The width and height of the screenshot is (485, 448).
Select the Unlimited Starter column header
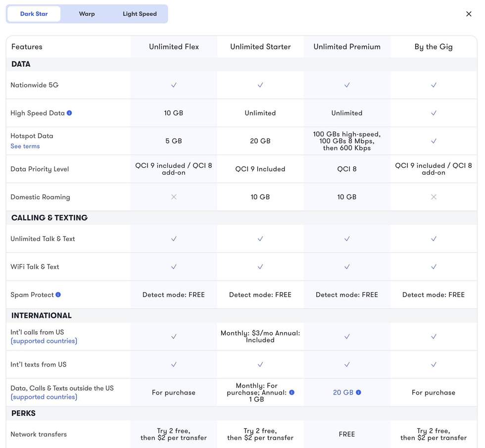(x=260, y=47)
